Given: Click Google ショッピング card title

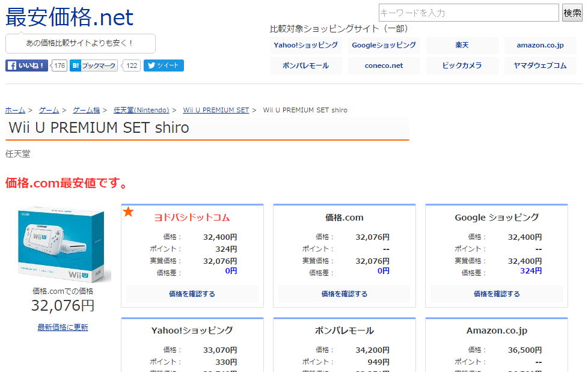Looking at the screenshot, I should click(497, 218).
